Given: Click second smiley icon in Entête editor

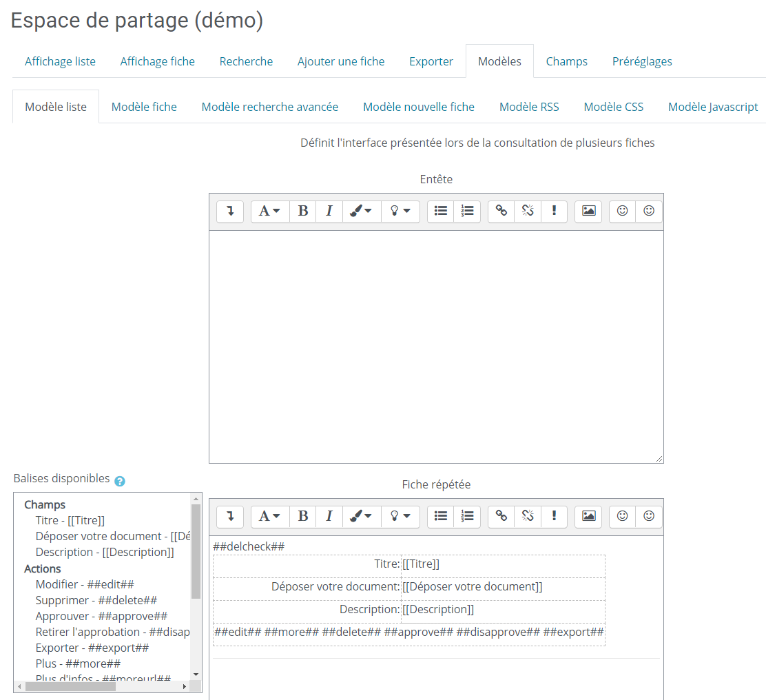Looking at the screenshot, I should coord(649,212).
